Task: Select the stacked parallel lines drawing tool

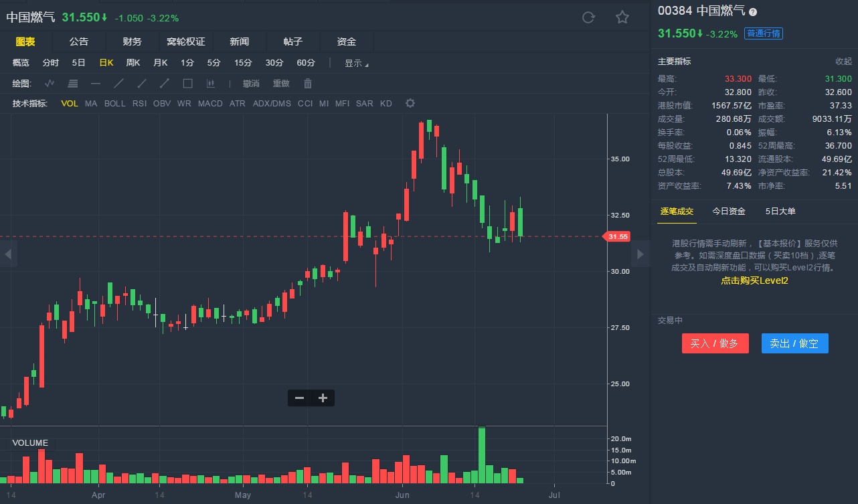Action: pyautogui.click(x=73, y=84)
